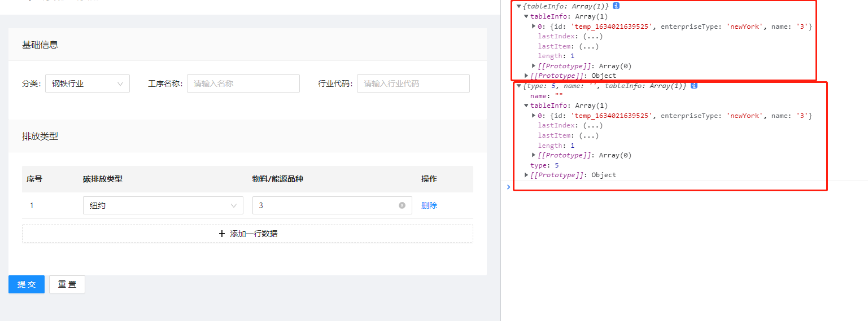Click 'length: 1' in second console object

556,146
